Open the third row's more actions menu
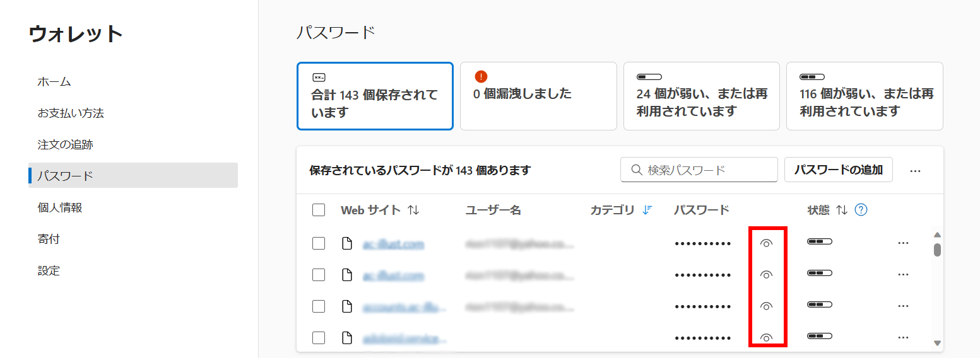This screenshot has width=980, height=358. [x=903, y=306]
